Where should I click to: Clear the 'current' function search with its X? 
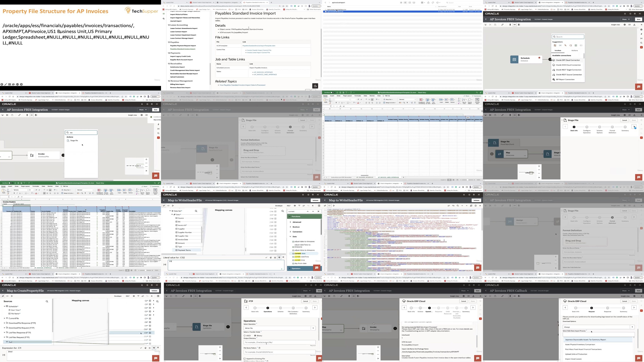[x=318, y=211]
